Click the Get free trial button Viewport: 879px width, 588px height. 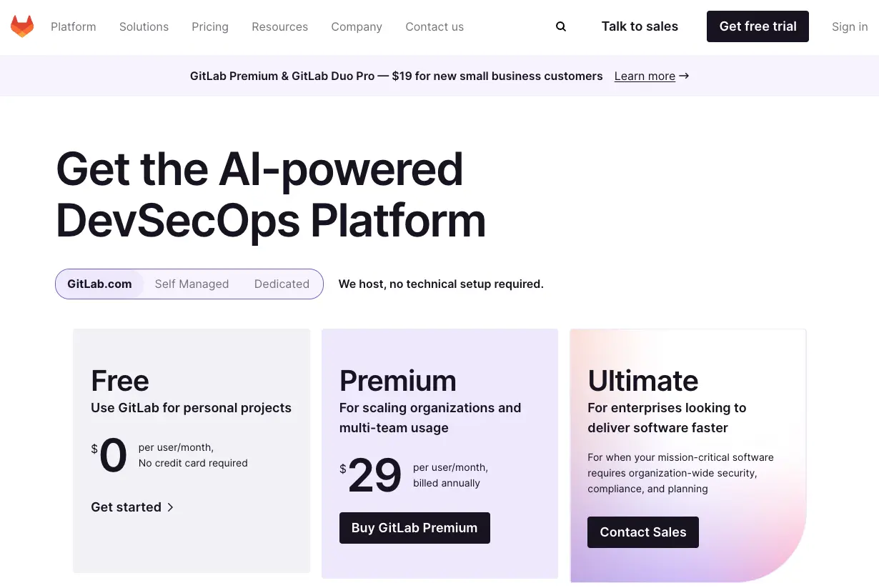pos(758,26)
